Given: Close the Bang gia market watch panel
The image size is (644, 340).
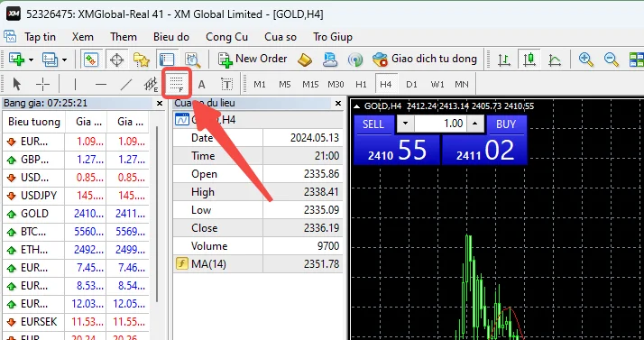Looking at the screenshot, I should tap(160, 104).
